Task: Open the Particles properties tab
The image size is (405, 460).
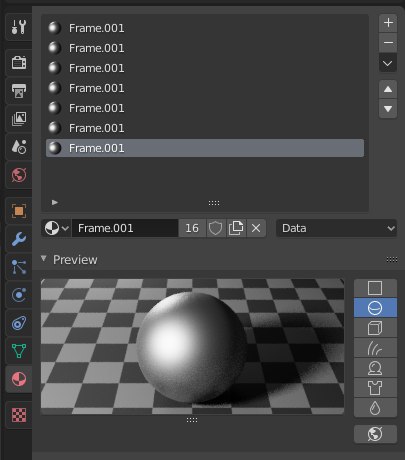Action: click(x=19, y=267)
